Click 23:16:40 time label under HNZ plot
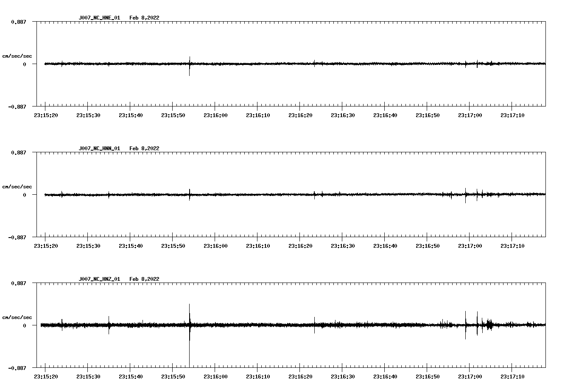Viewport: 576px width, 392px height. 385,377
